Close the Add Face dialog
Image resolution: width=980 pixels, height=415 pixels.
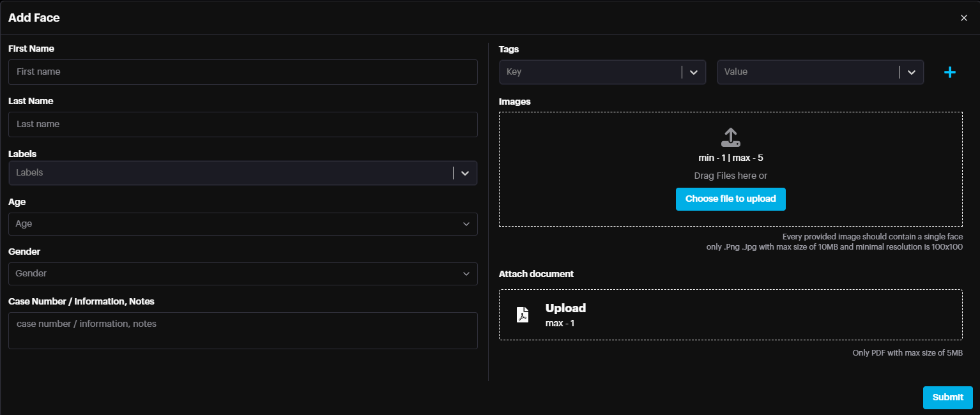click(963, 18)
